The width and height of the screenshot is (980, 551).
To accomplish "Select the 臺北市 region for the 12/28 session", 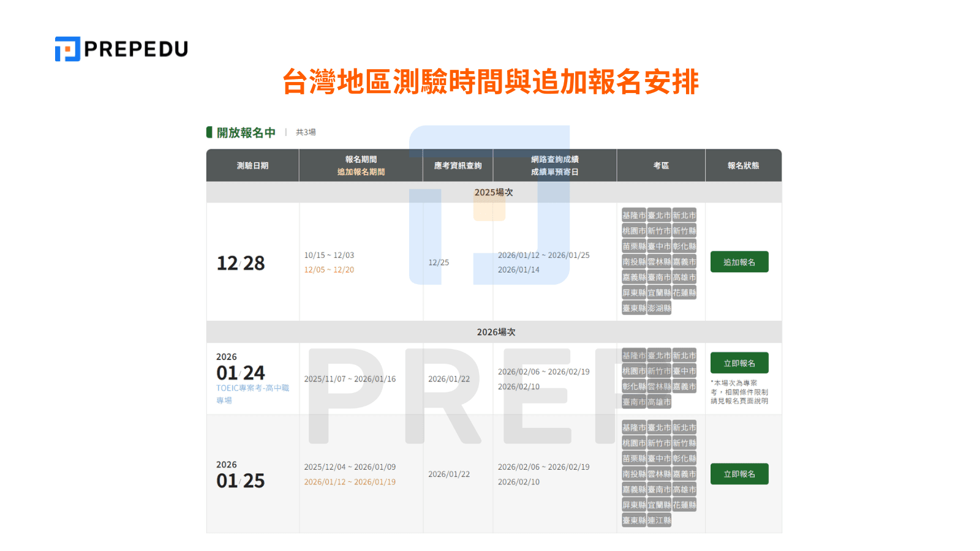I will pyautogui.click(x=660, y=216).
